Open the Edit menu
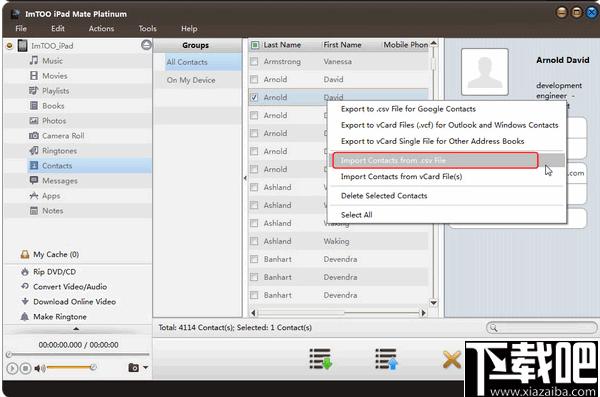This screenshot has height=397, width=600. [58, 28]
